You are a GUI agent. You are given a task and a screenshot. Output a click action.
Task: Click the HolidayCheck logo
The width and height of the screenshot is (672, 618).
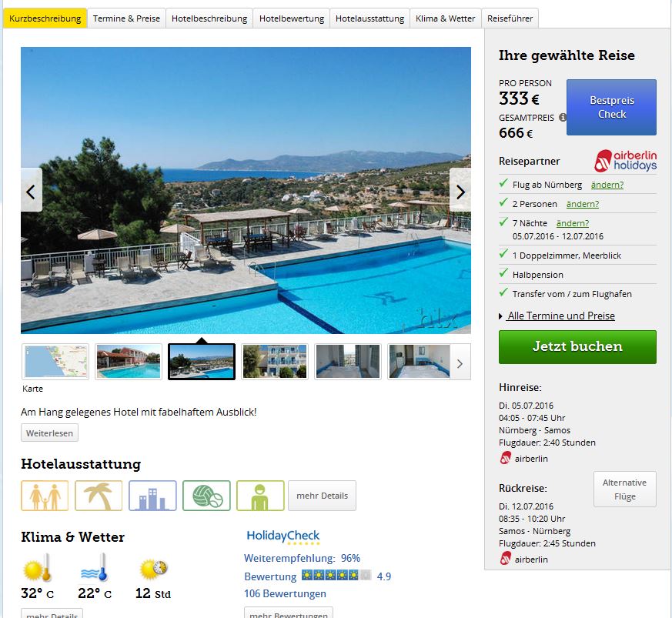[283, 536]
